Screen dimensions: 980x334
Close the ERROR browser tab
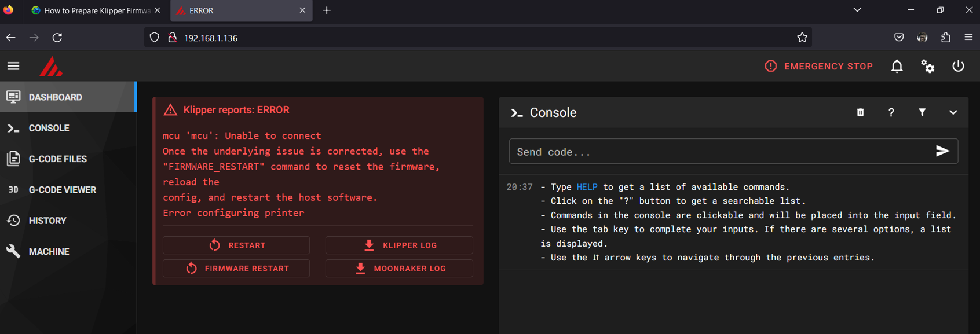click(x=302, y=10)
